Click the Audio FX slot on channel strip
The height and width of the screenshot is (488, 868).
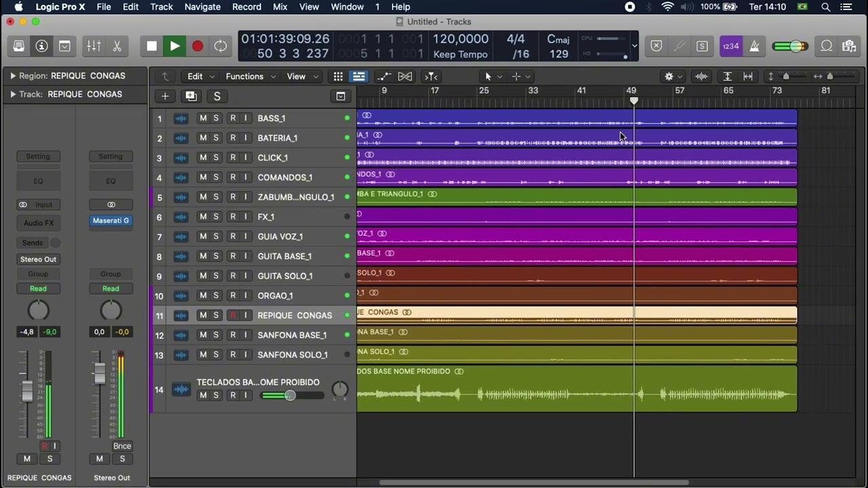39,223
